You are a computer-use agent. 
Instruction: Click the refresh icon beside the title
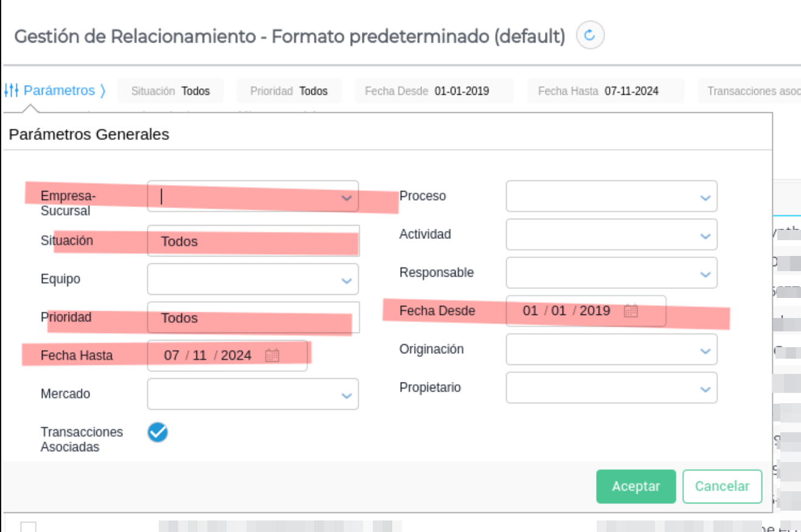[589, 36]
